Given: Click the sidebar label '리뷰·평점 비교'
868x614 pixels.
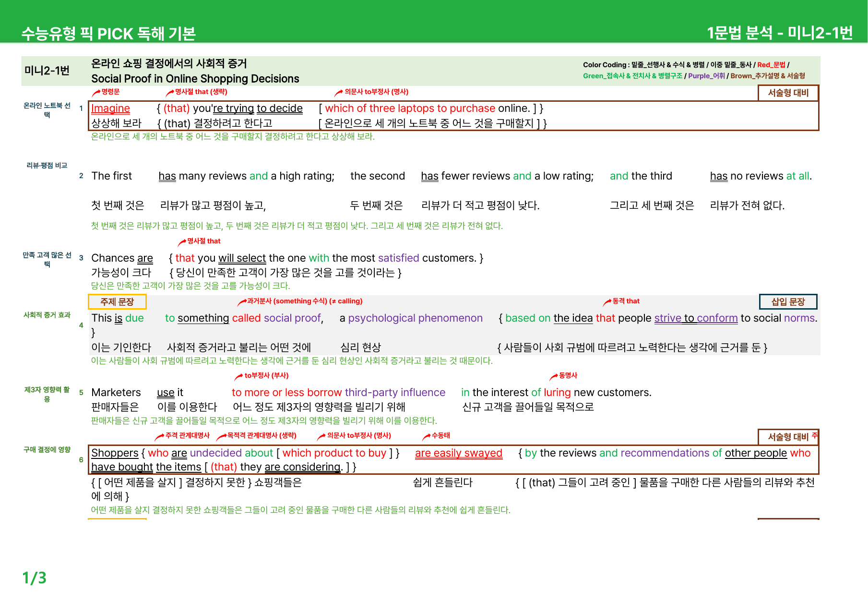Looking at the screenshot, I should [x=47, y=166].
